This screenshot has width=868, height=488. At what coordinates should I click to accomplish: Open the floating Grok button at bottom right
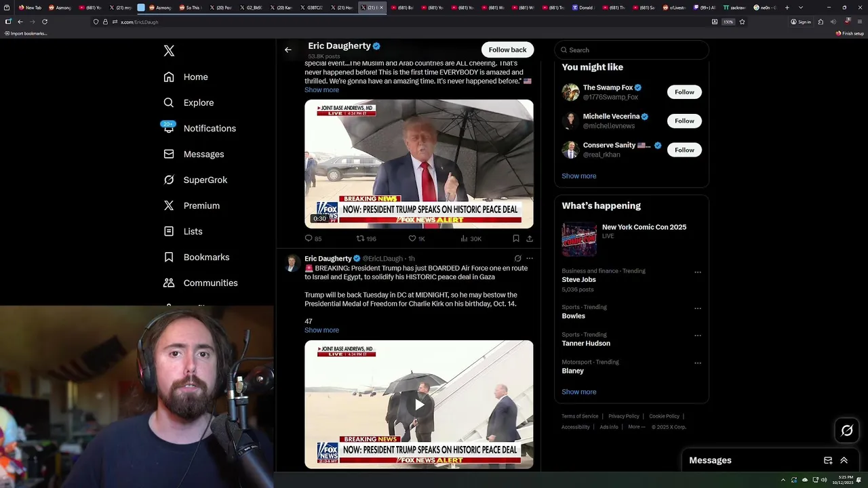click(847, 430)
